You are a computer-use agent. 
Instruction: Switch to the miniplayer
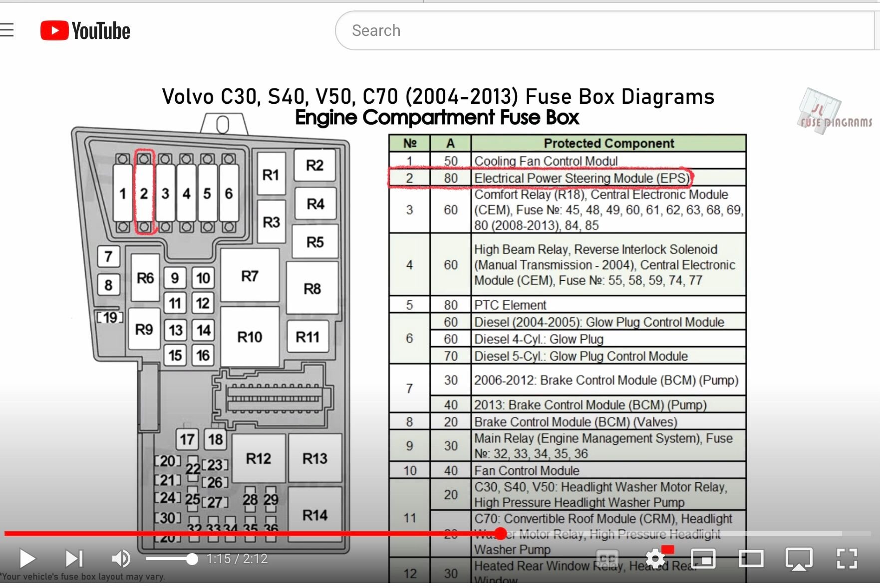coord(703,559)
